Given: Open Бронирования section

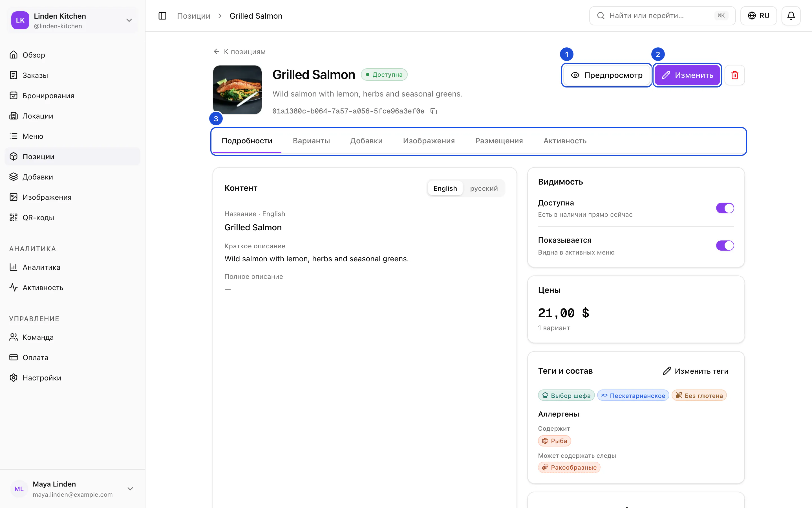Looking at the screenshot, I should click(72, 95).
